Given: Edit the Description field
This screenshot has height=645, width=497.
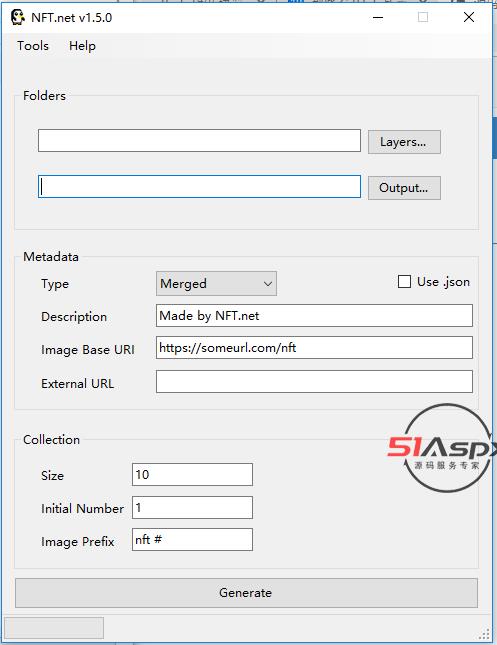Looking at the screenshot, I should pyautogui.click(x=314, y=316).
